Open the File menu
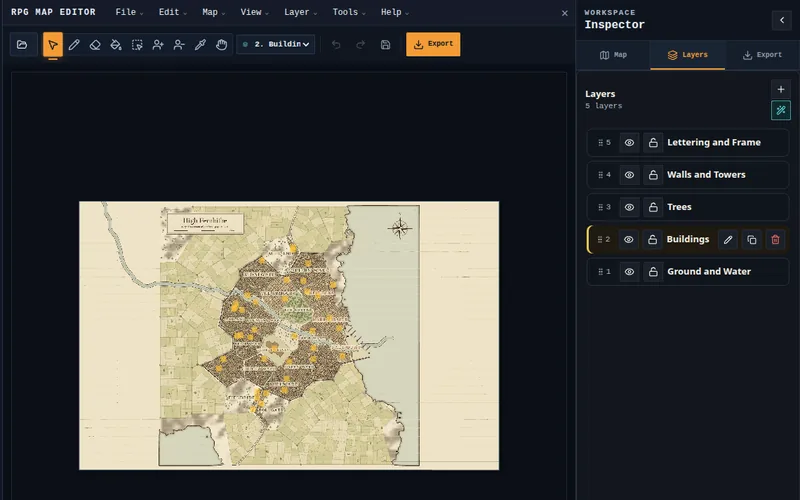The width and height of the screenshot is (800, 500). [129, 12]
